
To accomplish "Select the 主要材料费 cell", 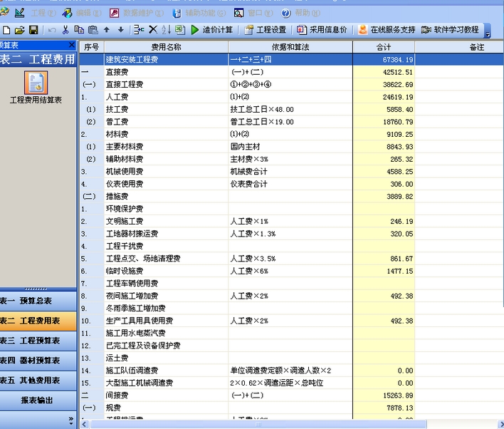I will [x=166, y=147].
